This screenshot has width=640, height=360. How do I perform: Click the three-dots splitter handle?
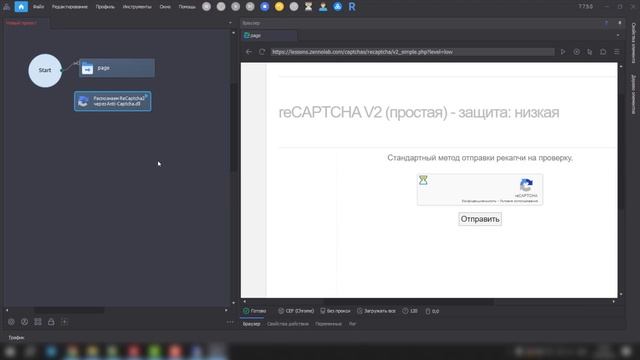click(x=230, y=322)
